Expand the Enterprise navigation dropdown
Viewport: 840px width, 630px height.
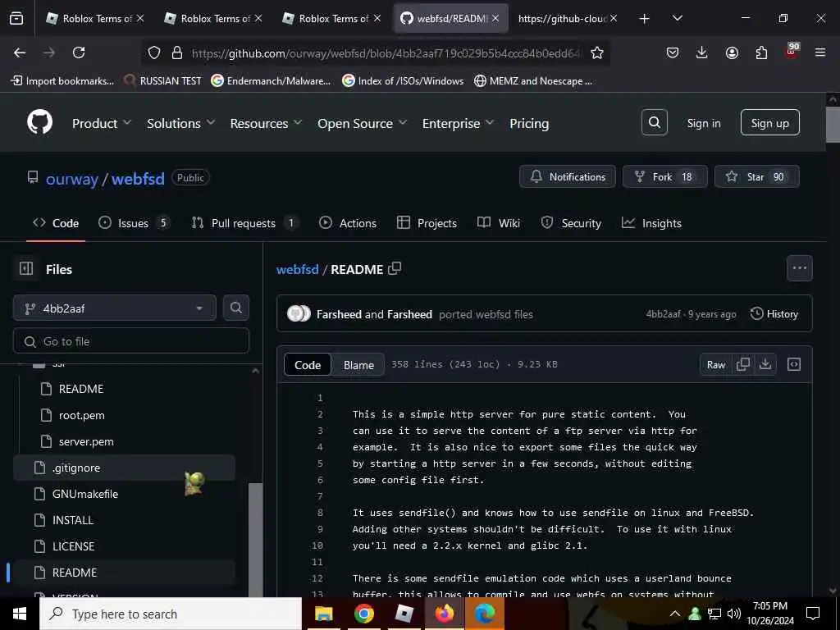pos(458,123)
